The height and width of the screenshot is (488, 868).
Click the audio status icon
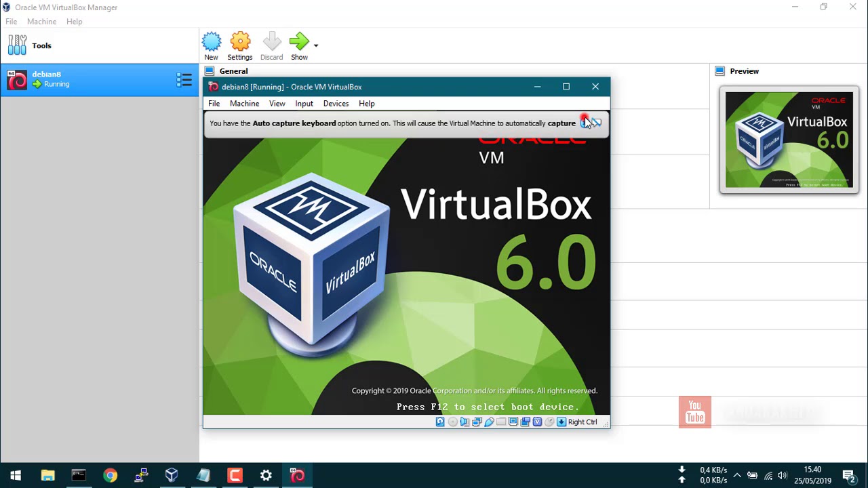tap(465, 422)
